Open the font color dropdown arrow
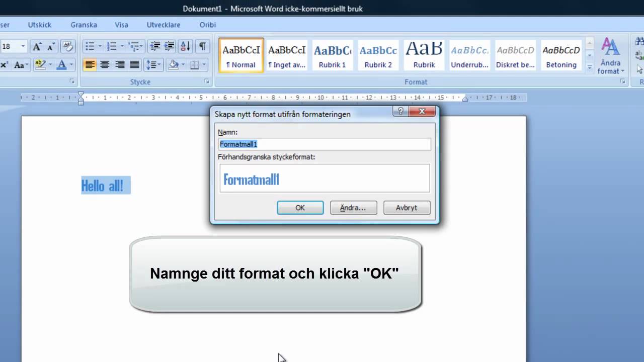 click(x=71, y=64)
